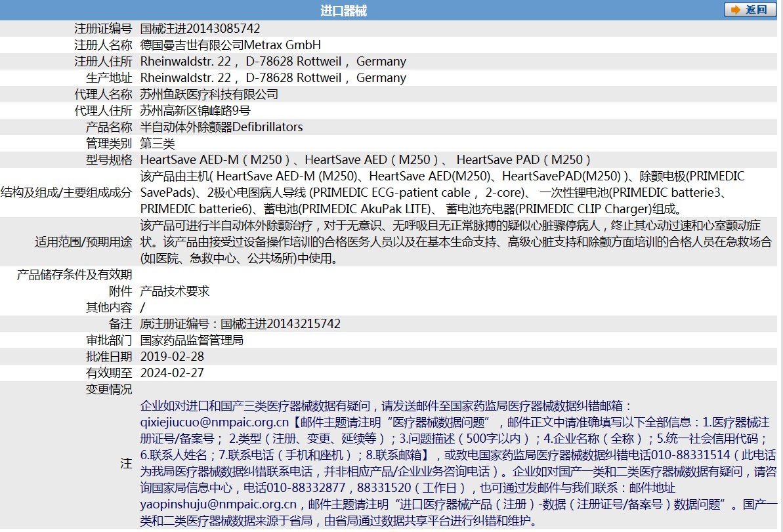Viewport: 783px width, 532px height.
Task: Click the 批准日期 label
Action: pos(109,357)
